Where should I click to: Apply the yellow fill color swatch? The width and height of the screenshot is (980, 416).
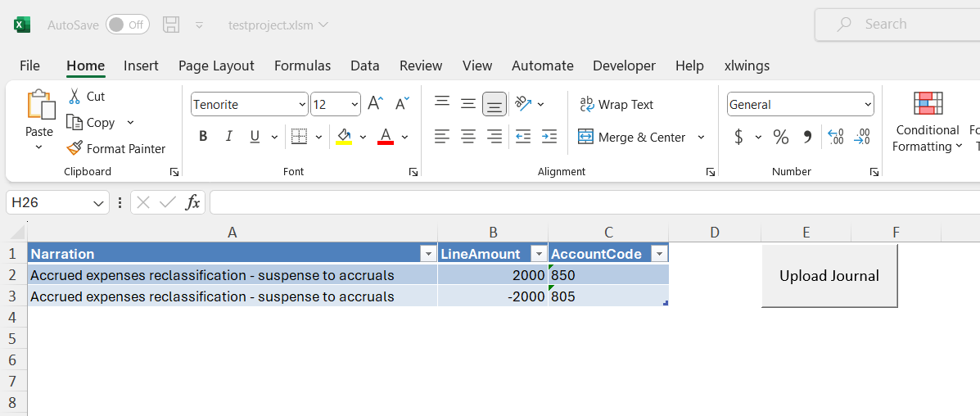344,137
